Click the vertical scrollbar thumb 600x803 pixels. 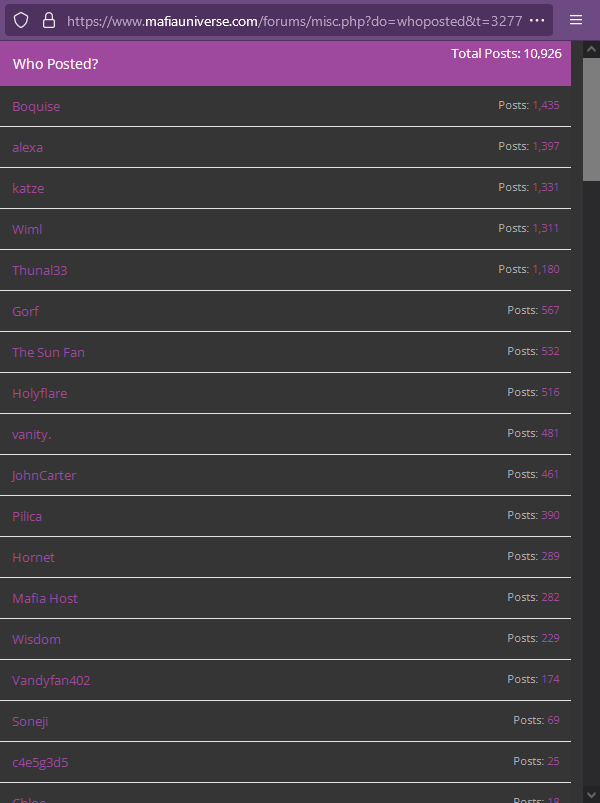(x=591, y=119)
